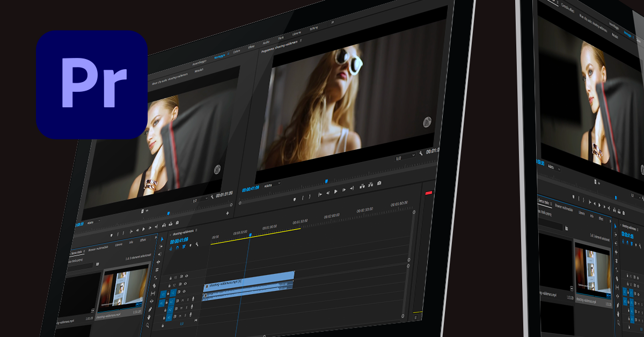The height and width of the screenshot is (337, 644).
Task: Play the sequence in the Program Monitor
Action: click(336, 192)
